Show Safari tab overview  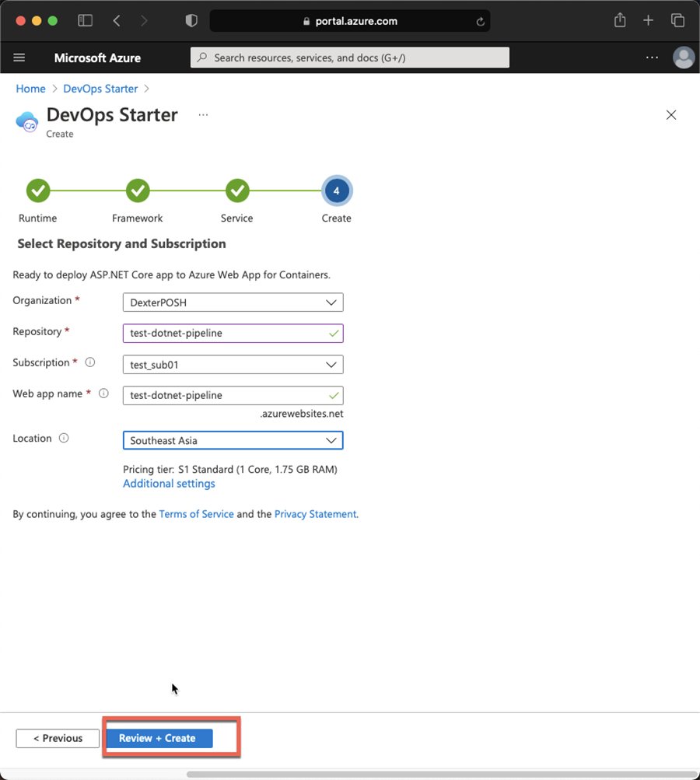pyautogui.click(x=677, y=21)
